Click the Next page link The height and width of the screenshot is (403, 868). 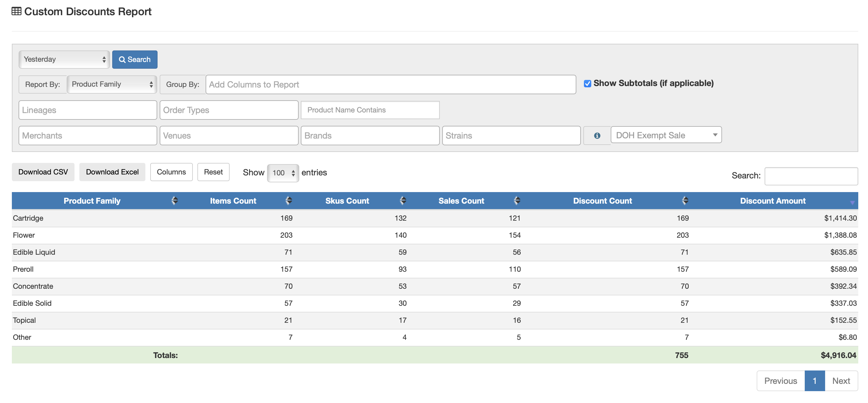point(841,381)
